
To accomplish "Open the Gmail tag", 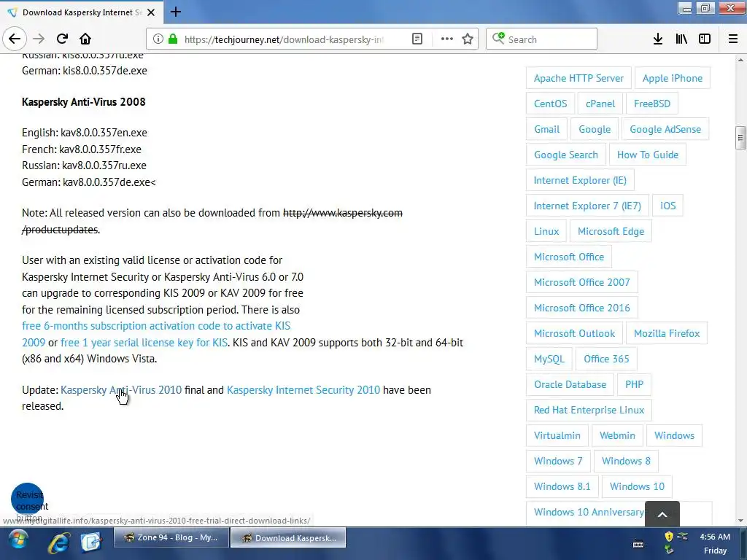I will [x=546, y=130].
